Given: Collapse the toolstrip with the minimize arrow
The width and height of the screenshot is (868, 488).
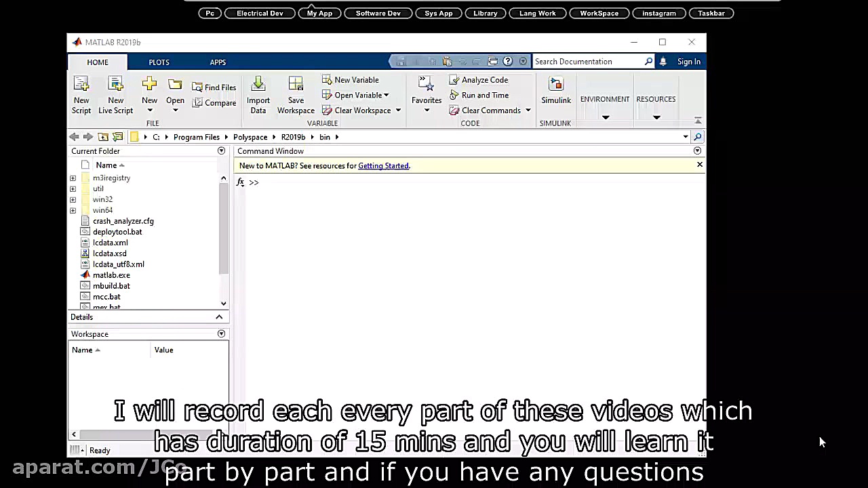Looking at the screenshot, I should coord(698,121).
